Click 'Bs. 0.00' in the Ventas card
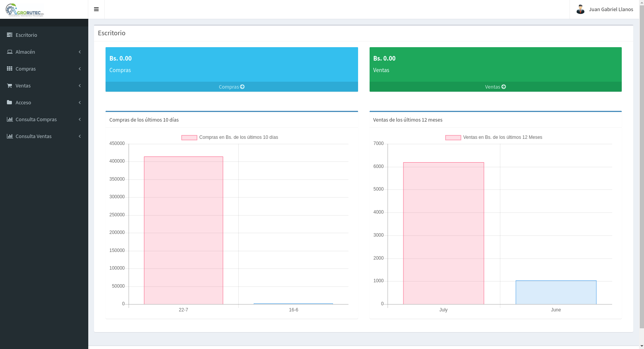 coord(384,58)
